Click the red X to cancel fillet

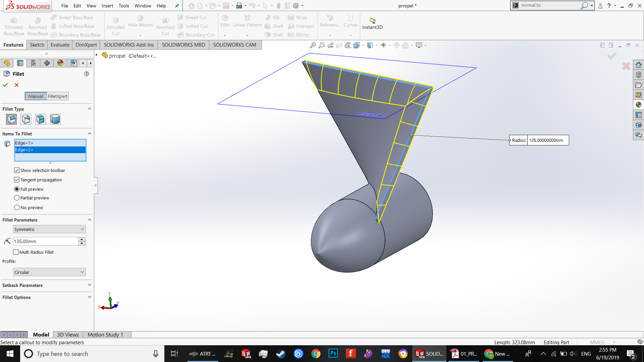pos(16,85)
